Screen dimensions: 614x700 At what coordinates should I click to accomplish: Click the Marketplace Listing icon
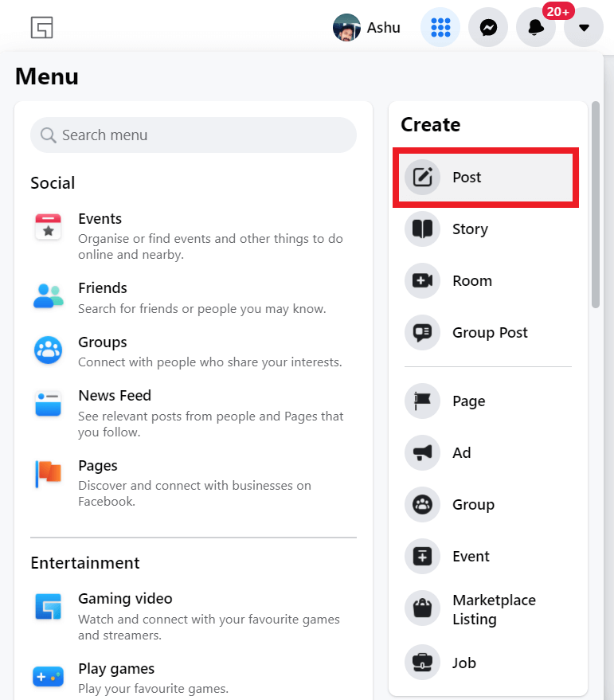click(422, 608)
